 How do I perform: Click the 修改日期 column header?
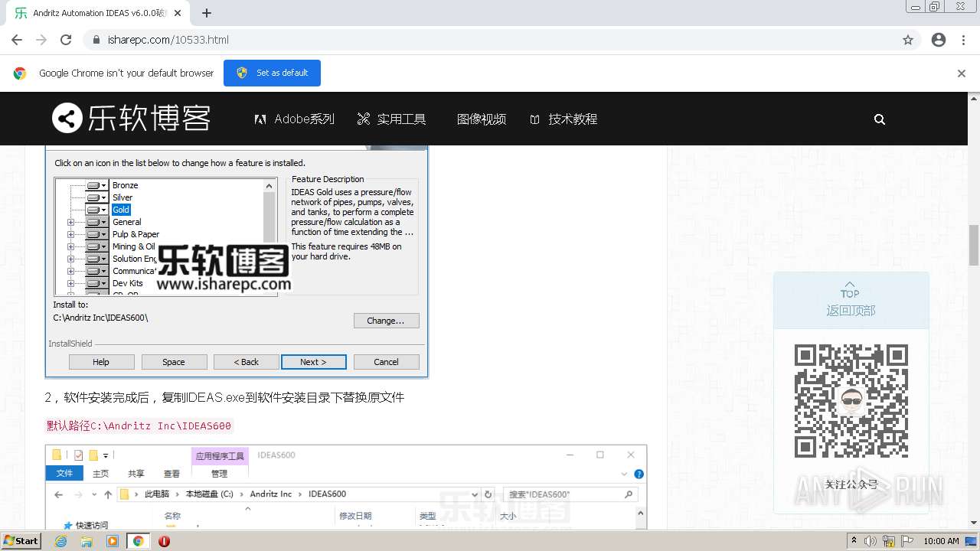355,516
